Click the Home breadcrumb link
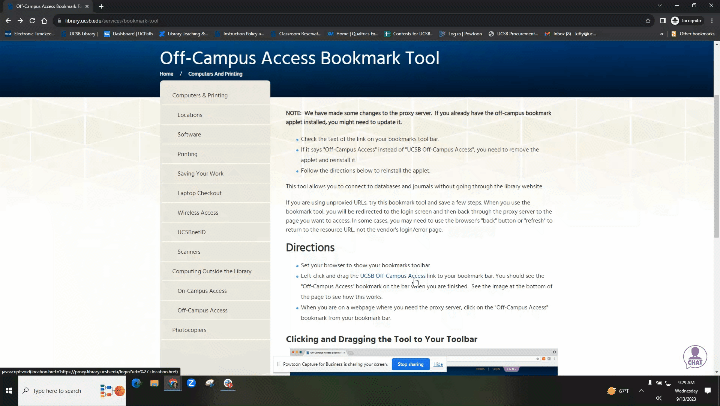This screenshot has height=406, width=720. pos(166,74)
